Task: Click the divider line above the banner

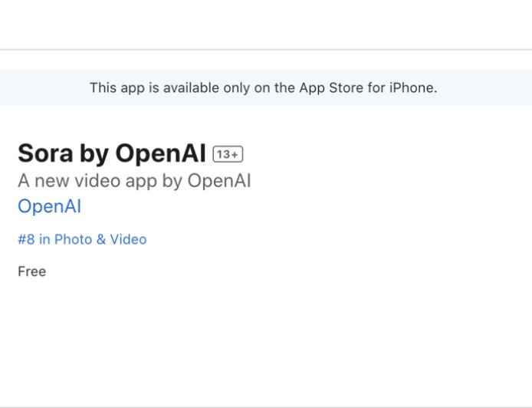Action: [x=266, y=50]
